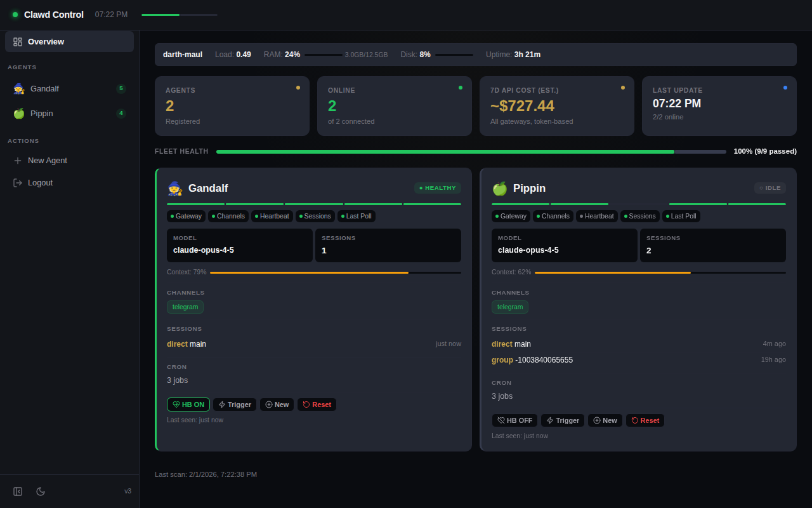Click the sidebar collapse icon
Screen dimensions: 812x508
(x=18, y=491)
